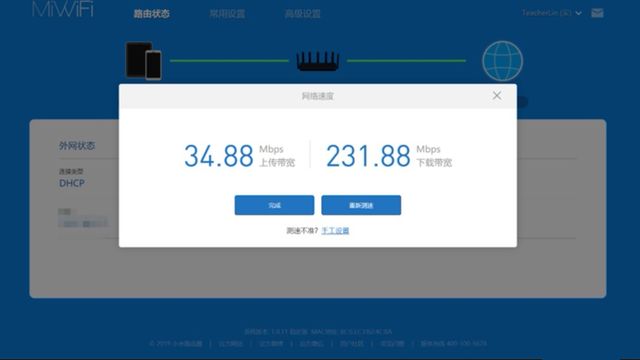Click the internet globe icon

click(502, 61)
